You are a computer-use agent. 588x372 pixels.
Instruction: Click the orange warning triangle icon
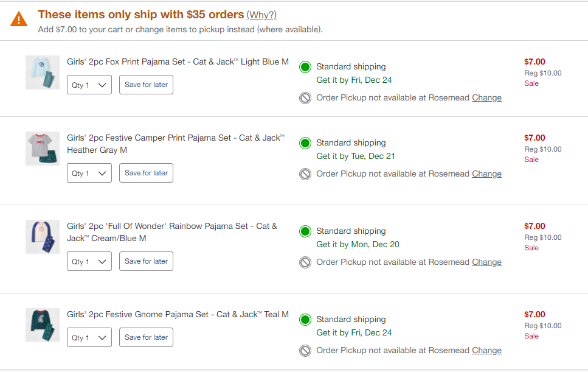tap(19, 19)
